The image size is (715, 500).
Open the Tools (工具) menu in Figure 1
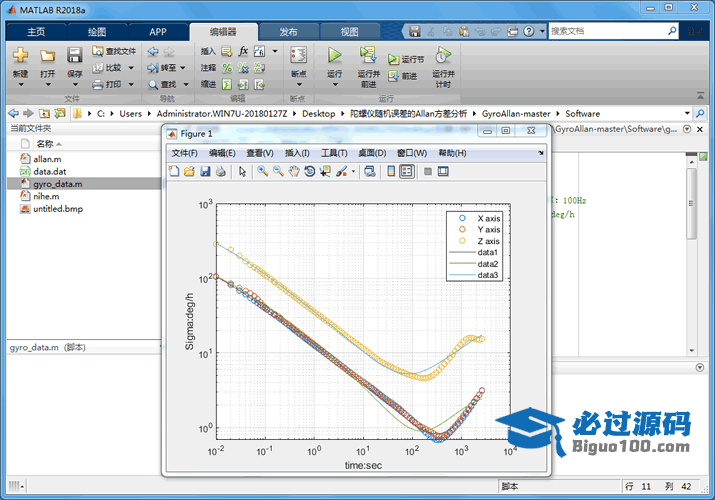point(334,153)
